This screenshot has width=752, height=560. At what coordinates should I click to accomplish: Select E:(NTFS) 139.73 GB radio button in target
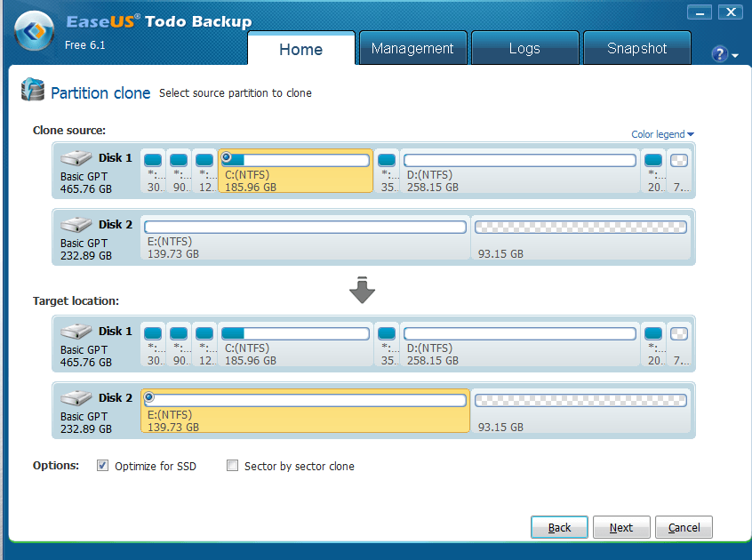[x=149, y=397]
